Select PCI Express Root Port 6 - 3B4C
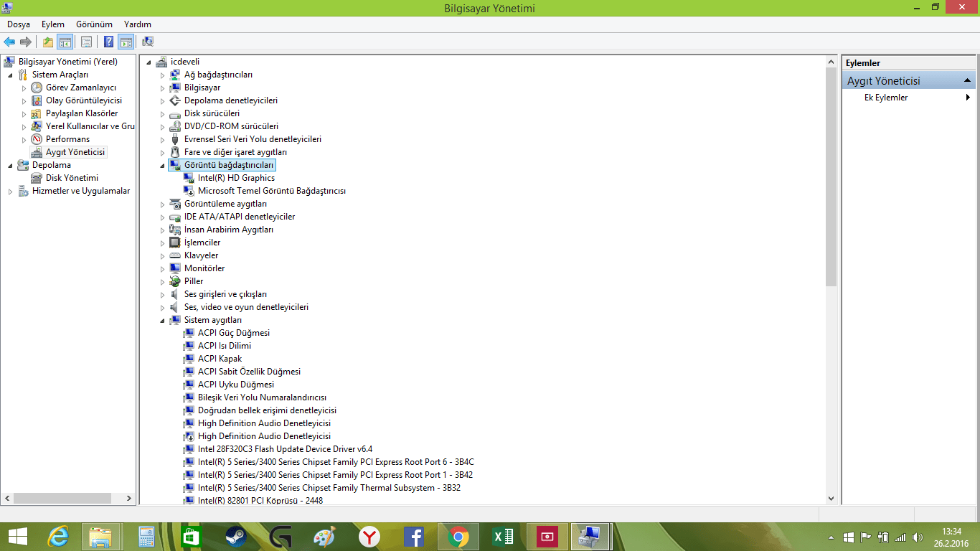 (x=336, y=462)
